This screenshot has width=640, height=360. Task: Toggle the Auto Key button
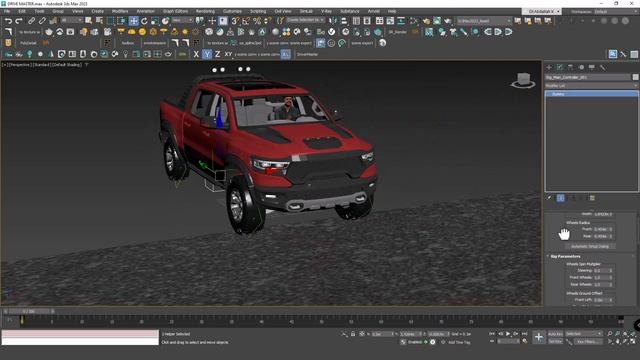point(555,334)
